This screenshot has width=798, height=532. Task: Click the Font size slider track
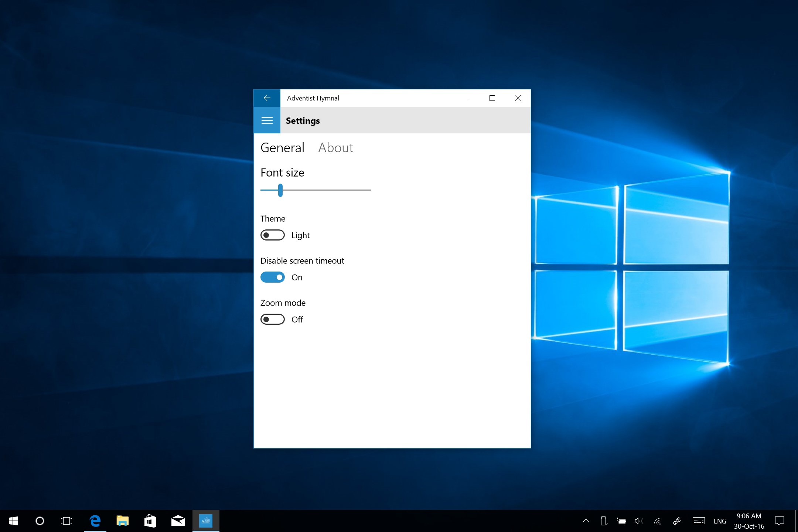[x=325, y=190]
